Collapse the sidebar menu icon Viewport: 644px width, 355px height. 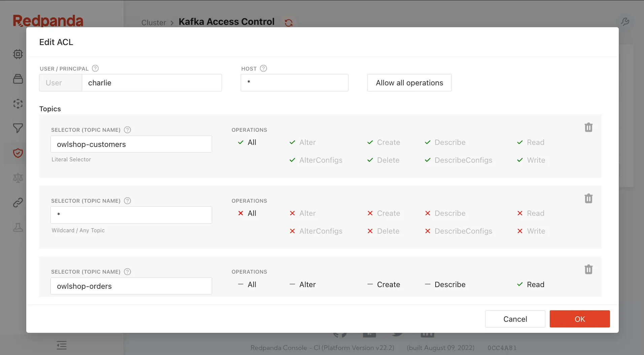click(x=62, y=345)
